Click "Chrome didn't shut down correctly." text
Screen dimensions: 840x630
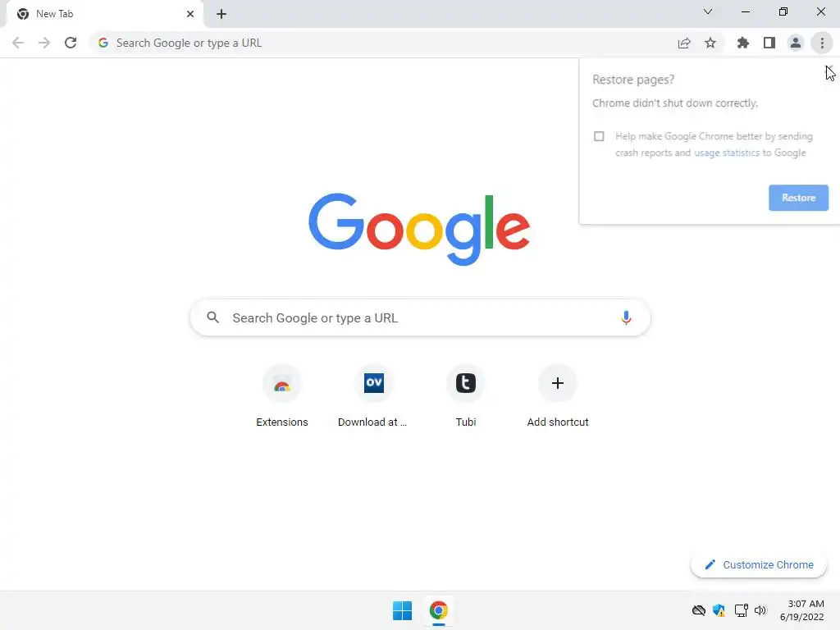(x=675, y=103)
